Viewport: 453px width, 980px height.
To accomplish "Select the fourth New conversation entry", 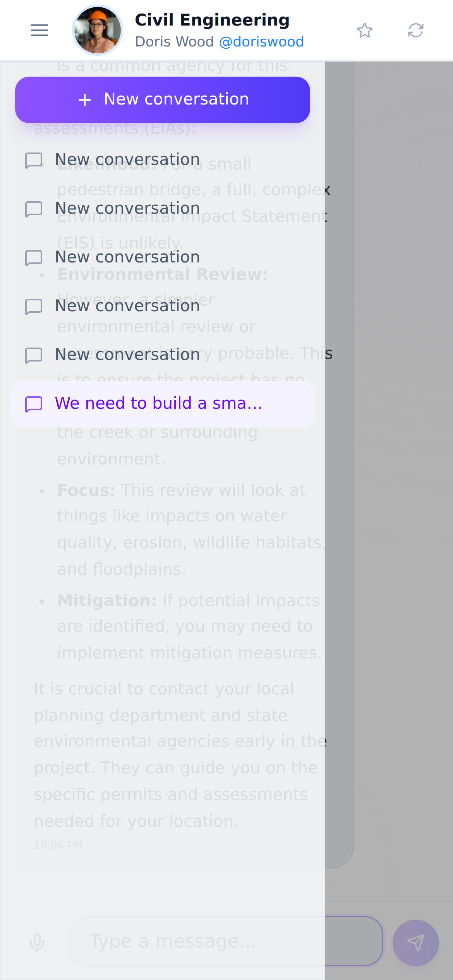I will (x=163, y=307).
